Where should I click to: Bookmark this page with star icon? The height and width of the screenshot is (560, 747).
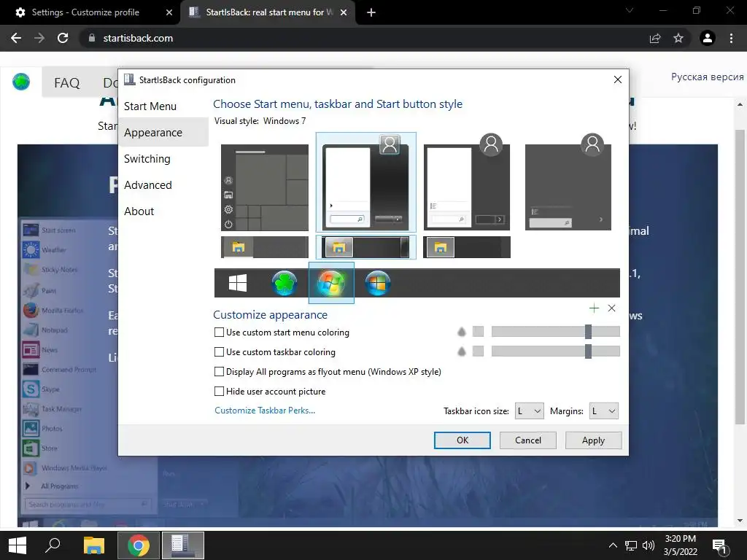[678, 38]
